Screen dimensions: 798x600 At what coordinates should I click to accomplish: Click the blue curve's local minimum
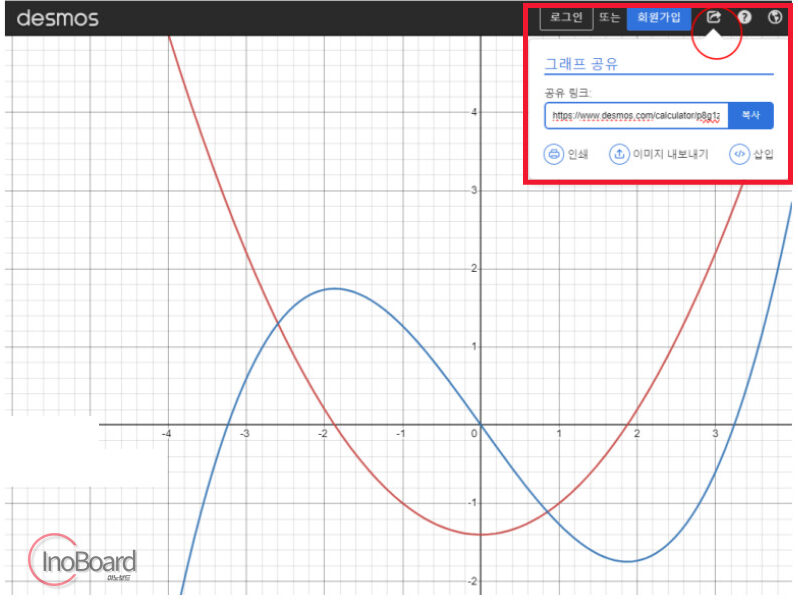628,561
